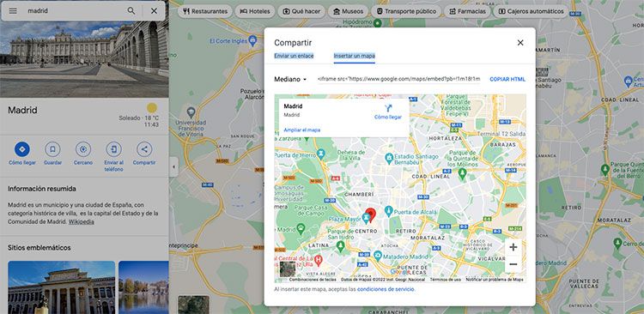This screenshot has width=644, height=314.
Task: Click Estadio Santiago Bernabéu marker in preview
Action: pos(389,158)
